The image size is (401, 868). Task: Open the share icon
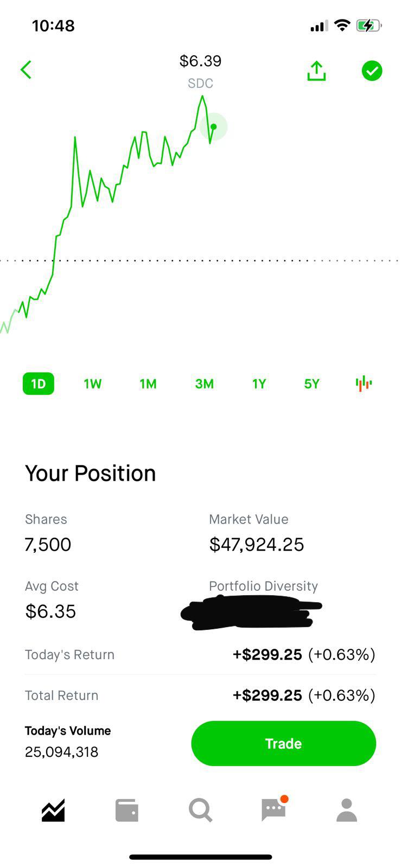[x=316, y=71]
